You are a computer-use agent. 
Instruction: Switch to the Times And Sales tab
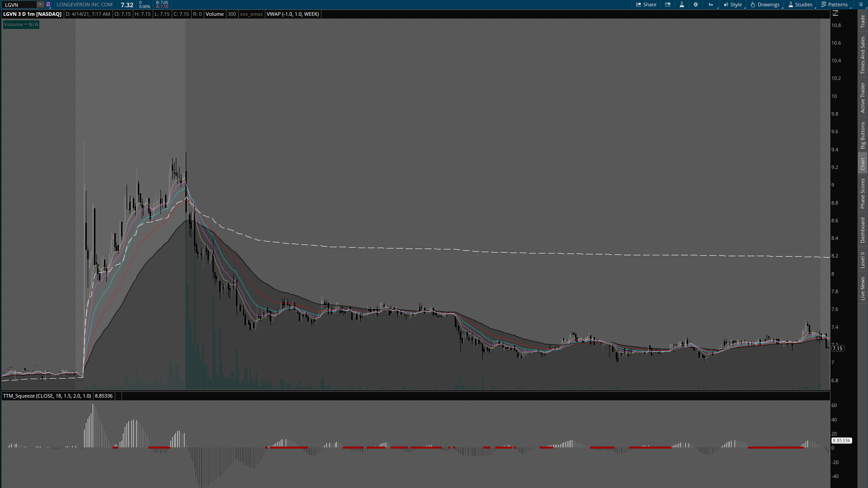click(863, 55)
